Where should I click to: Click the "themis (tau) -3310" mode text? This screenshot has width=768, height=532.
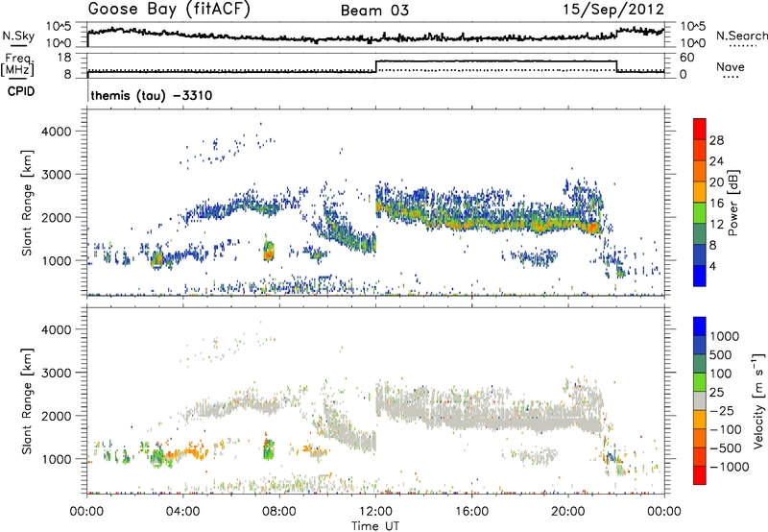(152, 95)
